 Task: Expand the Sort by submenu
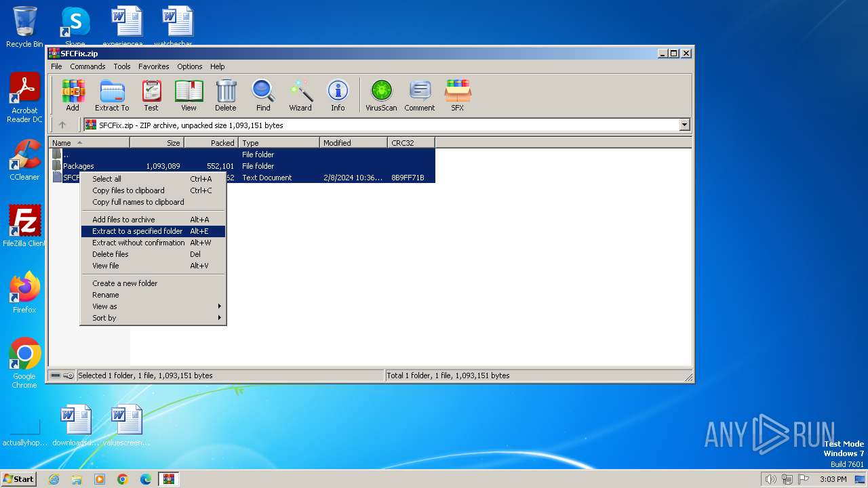pos(153,318)
